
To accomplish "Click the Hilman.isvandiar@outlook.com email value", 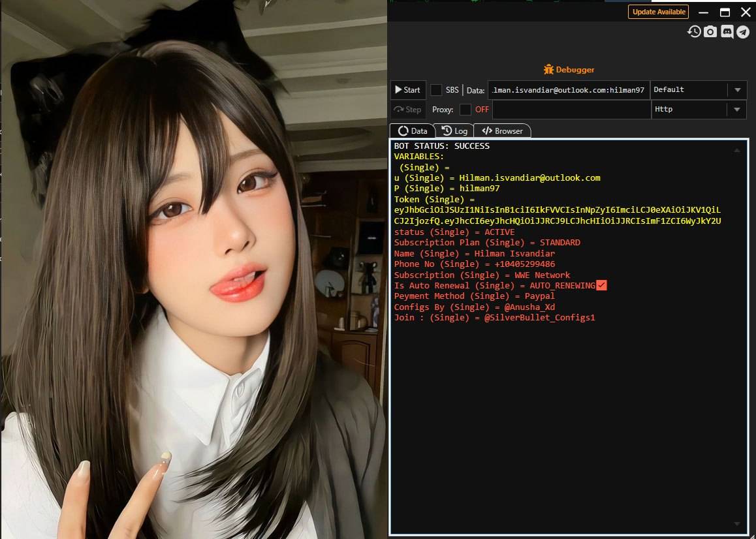I will tap(529, 178).
